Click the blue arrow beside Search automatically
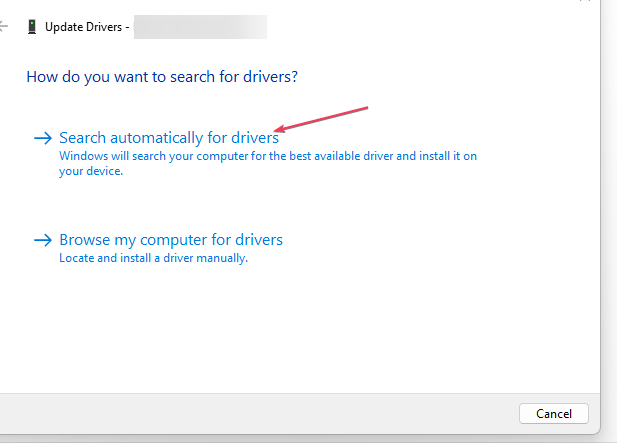This screenshot has width=617, height=443. pos(43,138)
